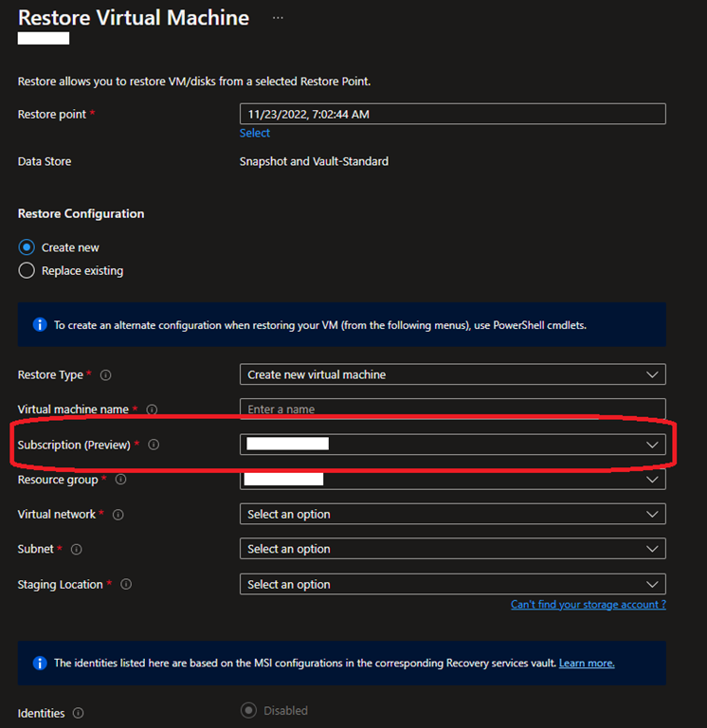Screen dimensions: 707x728
Task: Click info icon next to Restore Type
Action: click(105, 375)
